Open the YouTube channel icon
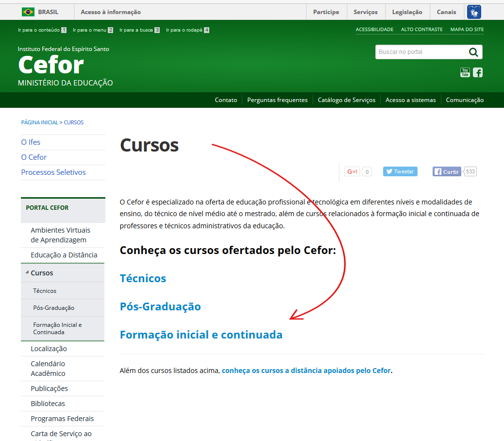Screen dimensions: 504x441 [465, 72]
